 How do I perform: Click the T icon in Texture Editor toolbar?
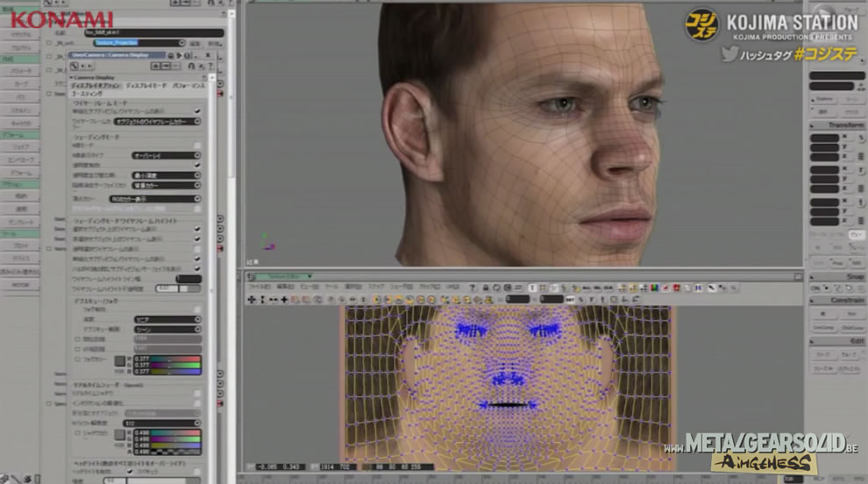(x=532, y=288)
